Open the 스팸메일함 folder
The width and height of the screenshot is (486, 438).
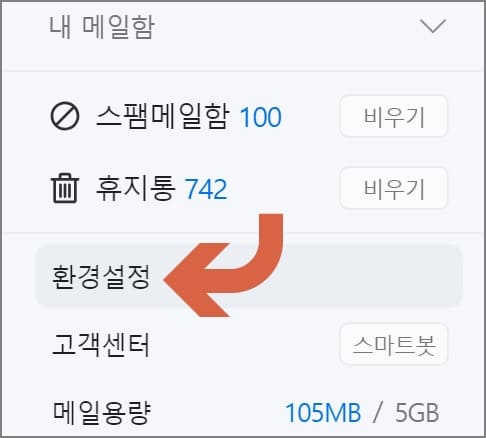click(163, 116)
